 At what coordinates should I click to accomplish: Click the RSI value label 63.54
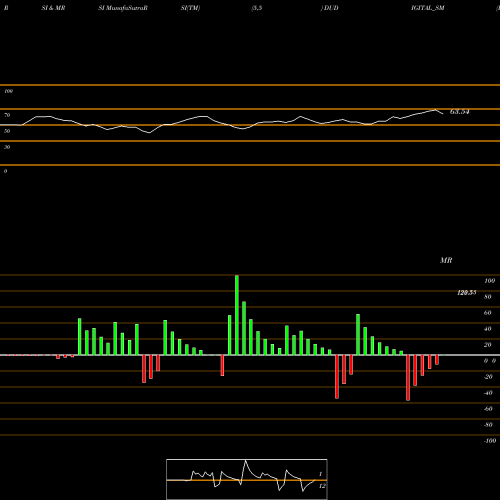tap(460, 112)
